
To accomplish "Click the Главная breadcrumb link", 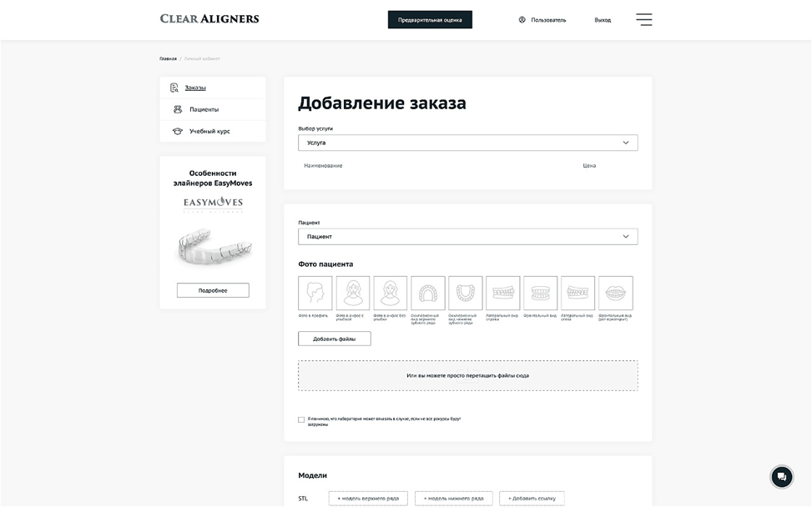I will 168,59.
